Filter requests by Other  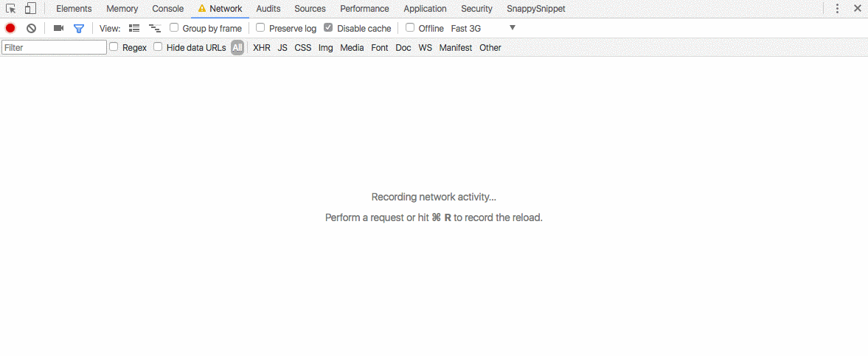(x=490, y=48)
